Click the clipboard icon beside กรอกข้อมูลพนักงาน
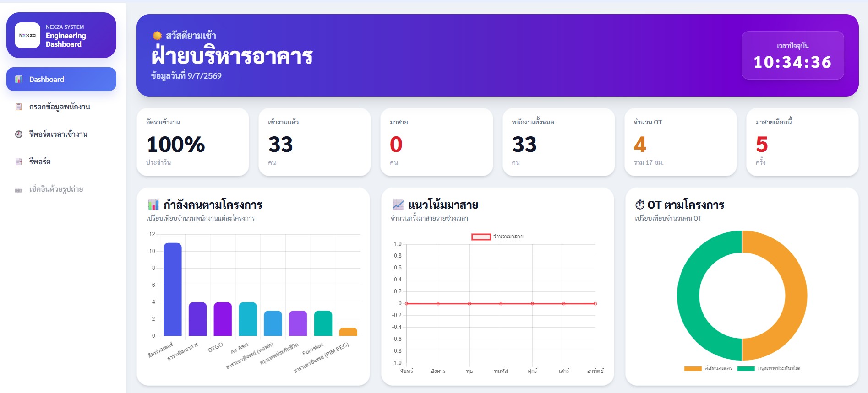Image resolution: width=868 pixels, height=393 pixels. tap(19, 107)
